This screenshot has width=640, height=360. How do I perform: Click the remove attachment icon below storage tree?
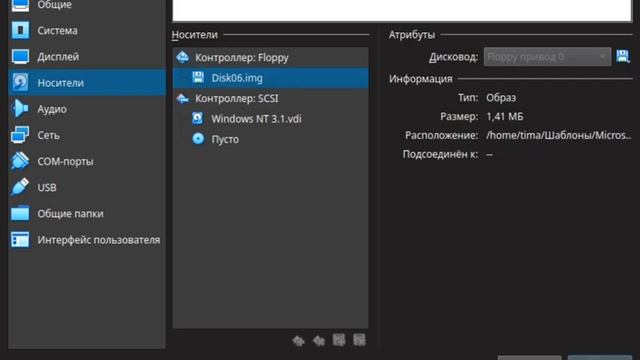pos(359,340)
